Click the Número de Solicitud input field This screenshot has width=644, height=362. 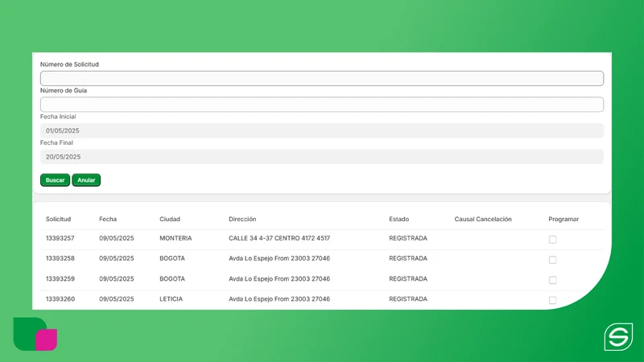click(321, 78)
